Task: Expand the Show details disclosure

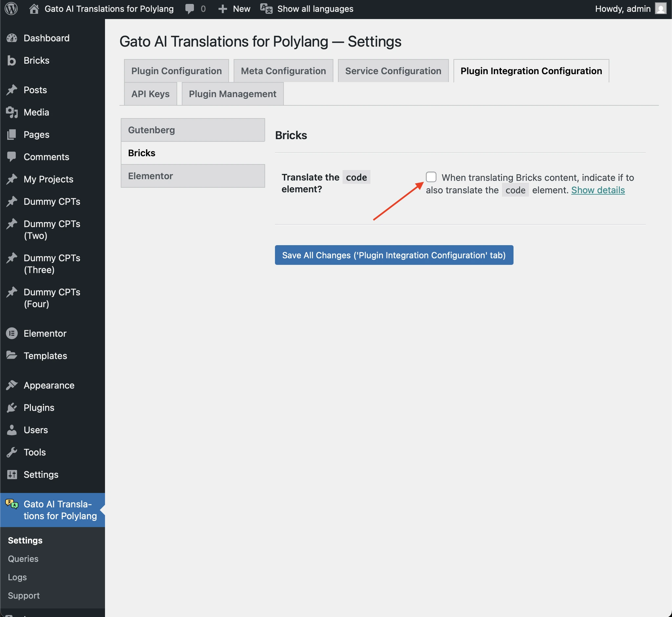Action: 598,190
